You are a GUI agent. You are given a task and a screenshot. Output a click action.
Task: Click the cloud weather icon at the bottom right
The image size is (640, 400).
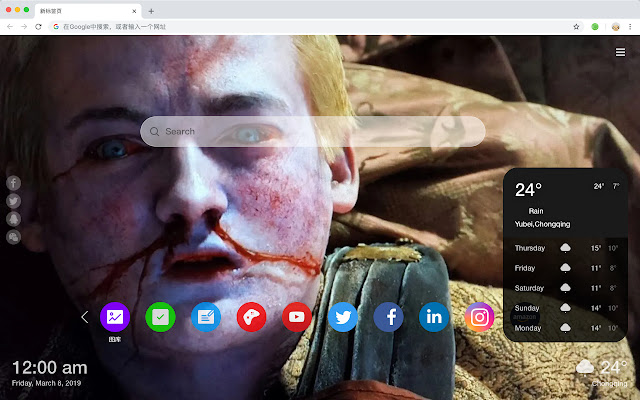[585, 367]
